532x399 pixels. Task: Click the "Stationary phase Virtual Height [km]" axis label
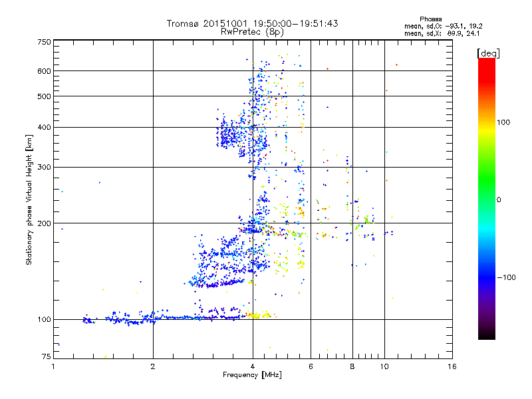pyautogui.click(x=29, y=199)
